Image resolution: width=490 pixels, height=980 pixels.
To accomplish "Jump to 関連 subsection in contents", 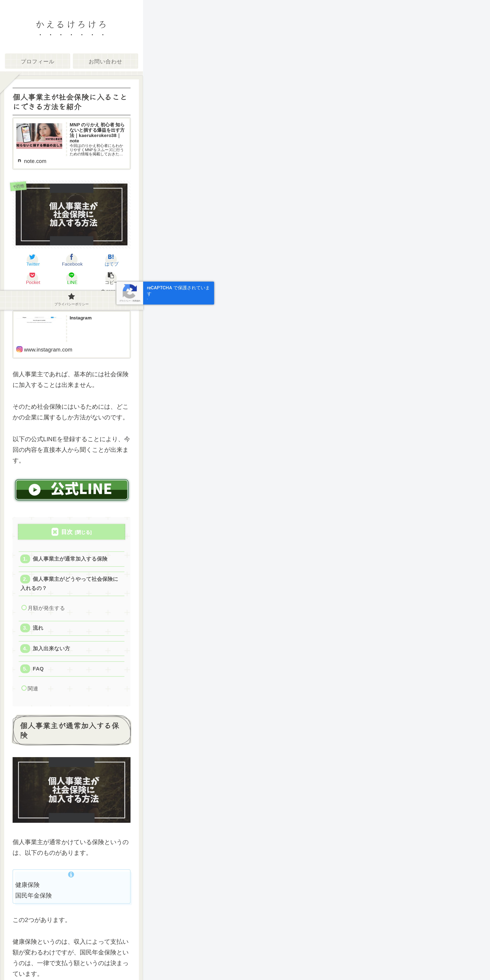I will (33, 689).
